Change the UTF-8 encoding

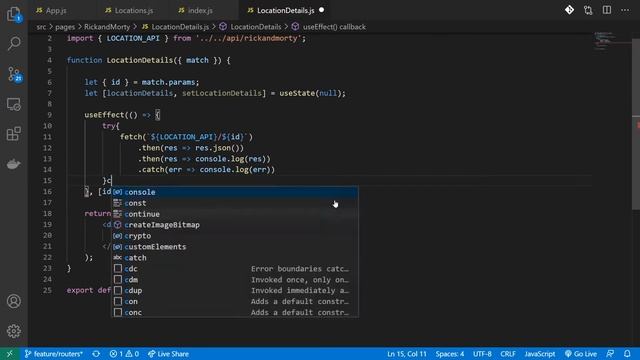(x=482, y=354)
